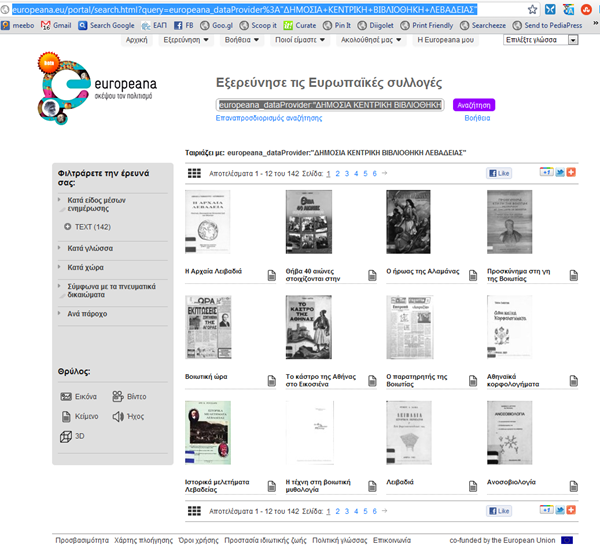
Task: Expand the Κατά γλώσσα filter
Action: pyautogui.click(x=90, y=248)
